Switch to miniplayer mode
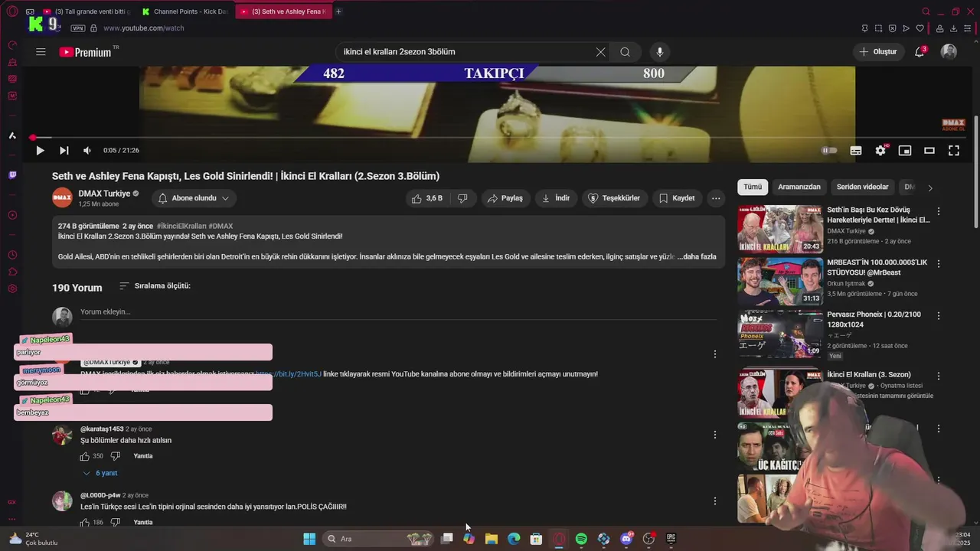 point(905,151)
